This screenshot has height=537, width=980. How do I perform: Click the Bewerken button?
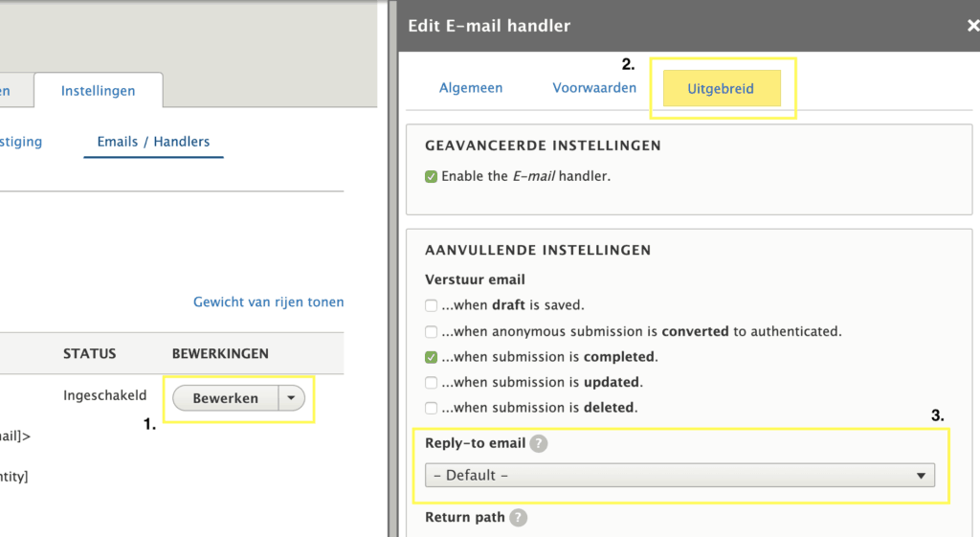coord(226,398)
